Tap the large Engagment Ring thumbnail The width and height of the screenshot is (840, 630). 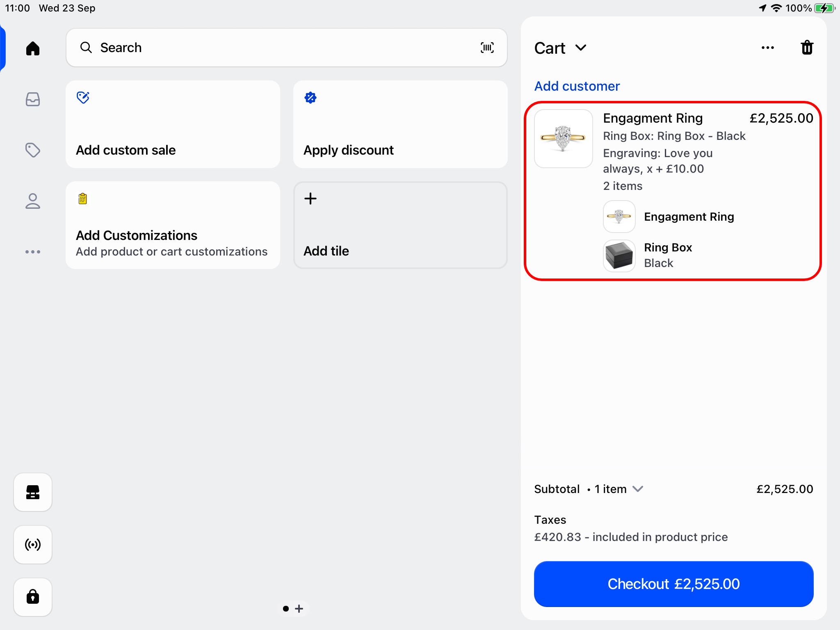[x=564, y=139]
